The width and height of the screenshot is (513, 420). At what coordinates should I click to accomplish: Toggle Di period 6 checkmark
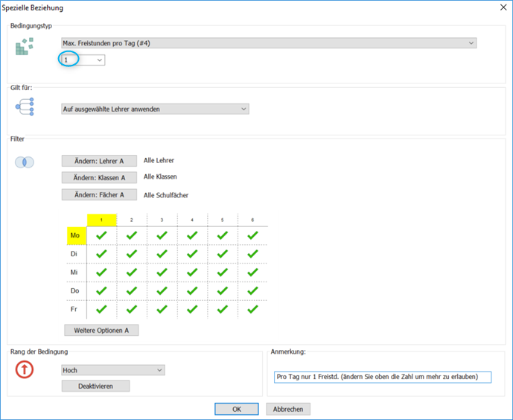[x=252, y=254]
